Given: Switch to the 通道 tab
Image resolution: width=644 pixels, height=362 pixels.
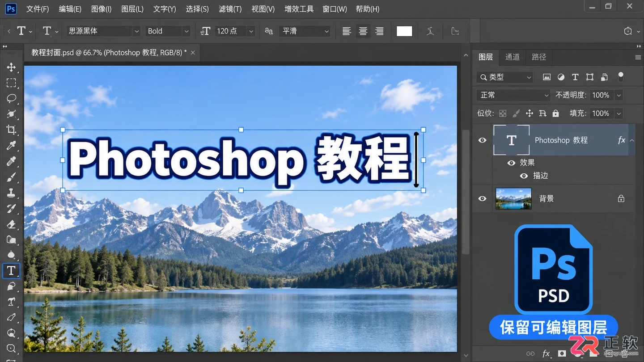Looking at the screenshot, I should (x=512, y=57).
